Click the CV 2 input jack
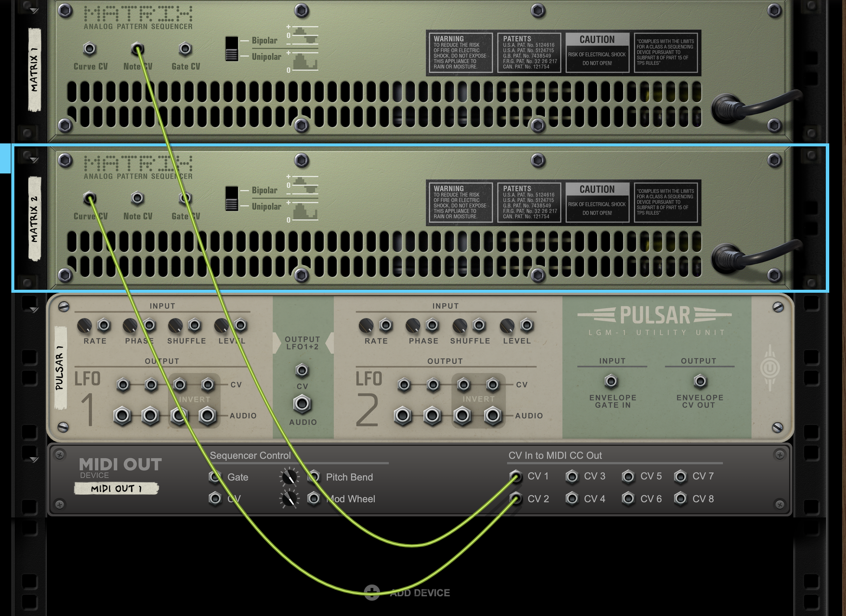This screenshot has height=616, width=846. click(x=516, y=499)
